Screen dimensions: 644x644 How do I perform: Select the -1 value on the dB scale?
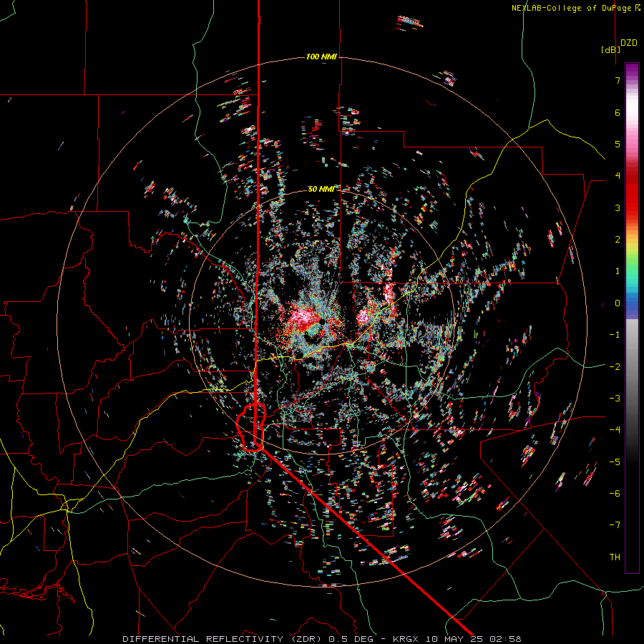(615, 335)
